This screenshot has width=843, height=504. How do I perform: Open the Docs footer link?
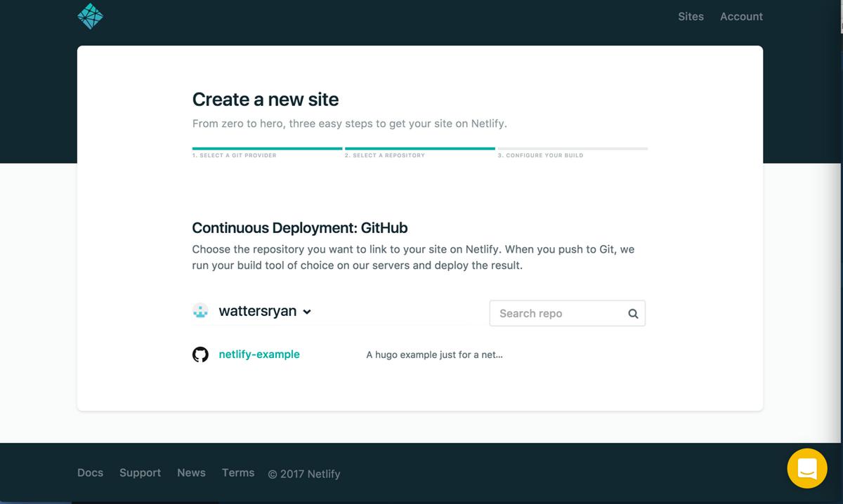90,472
